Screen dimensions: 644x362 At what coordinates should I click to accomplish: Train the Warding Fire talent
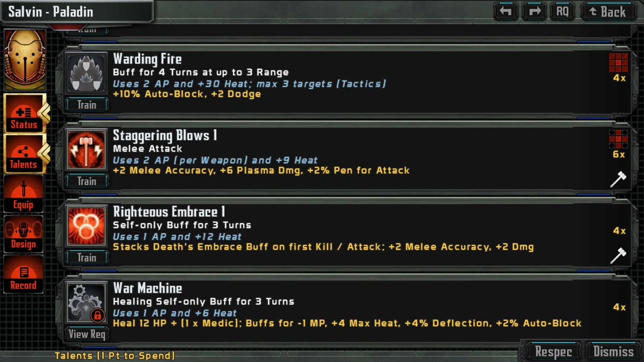[x=87, y=105]
